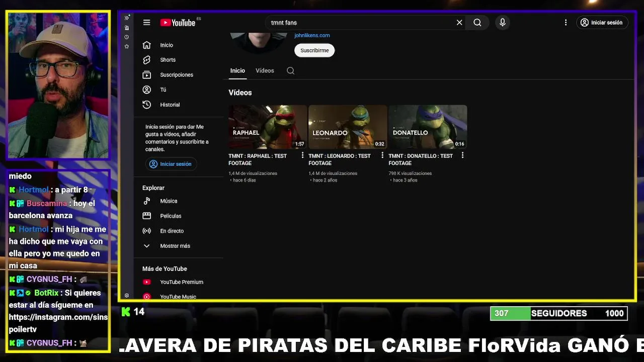644x362 pixels.
Task: Click the Instagram sinspoilertv link in chat
Action: [58, 323]
